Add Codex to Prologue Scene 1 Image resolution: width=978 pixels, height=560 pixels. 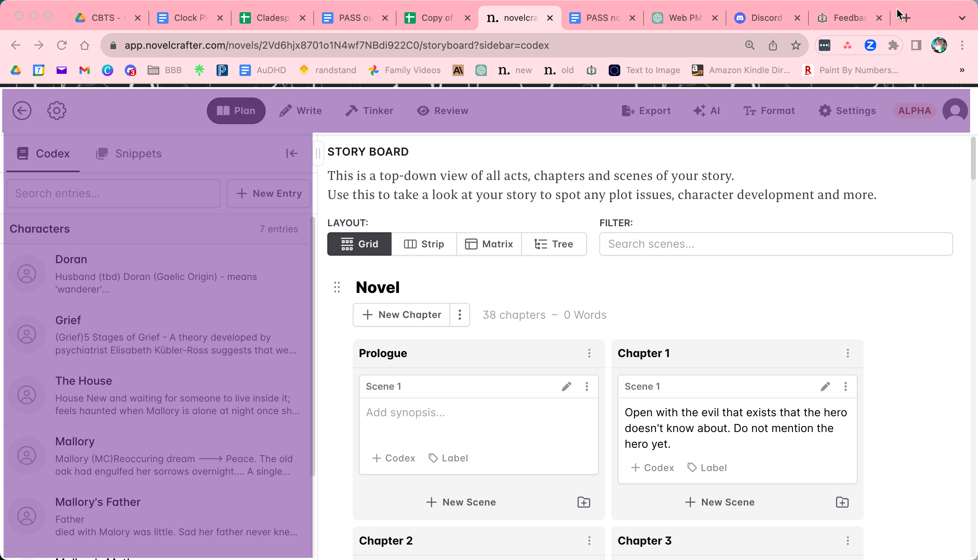click(x=394, y=458)
